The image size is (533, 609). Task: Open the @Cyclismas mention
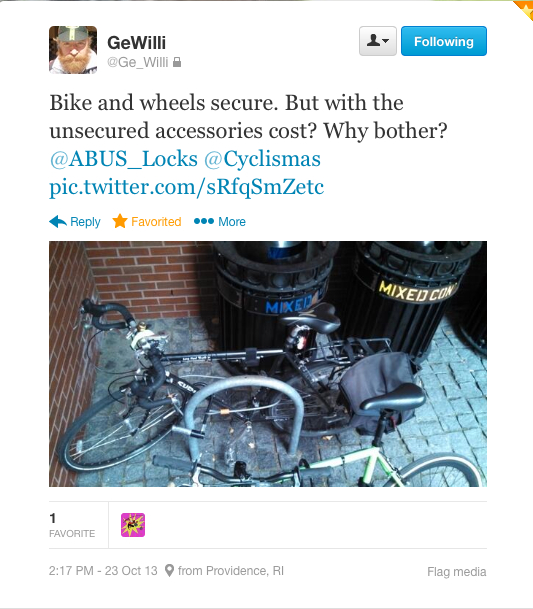pyautogui.click(x=262, y=159)
